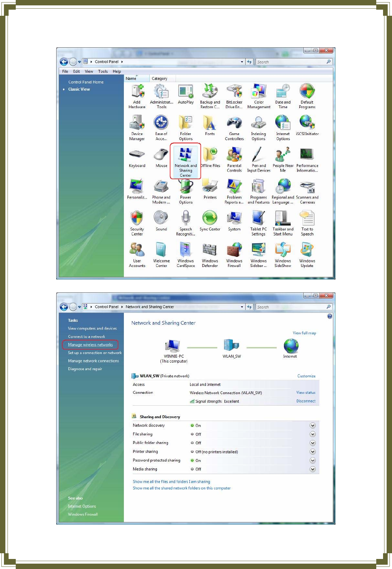Image resolution: width=392 pixels, height=569 pixels.
Task: Open Default Programs icon
Action: [x=307, y=96]
